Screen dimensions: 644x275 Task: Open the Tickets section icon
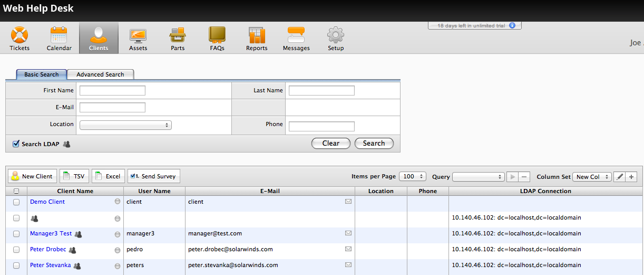click(x=19, y=35)
